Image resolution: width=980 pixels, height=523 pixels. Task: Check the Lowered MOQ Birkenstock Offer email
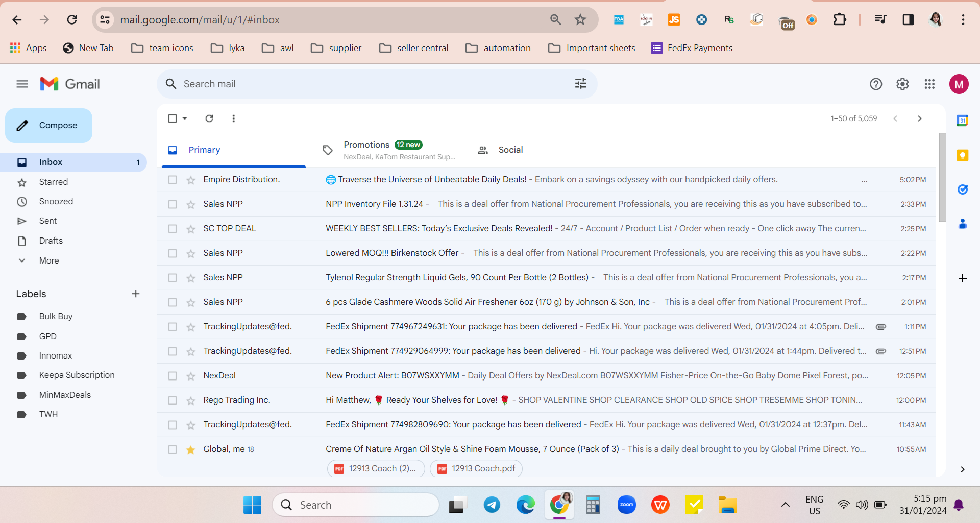[x=173, y=253]
